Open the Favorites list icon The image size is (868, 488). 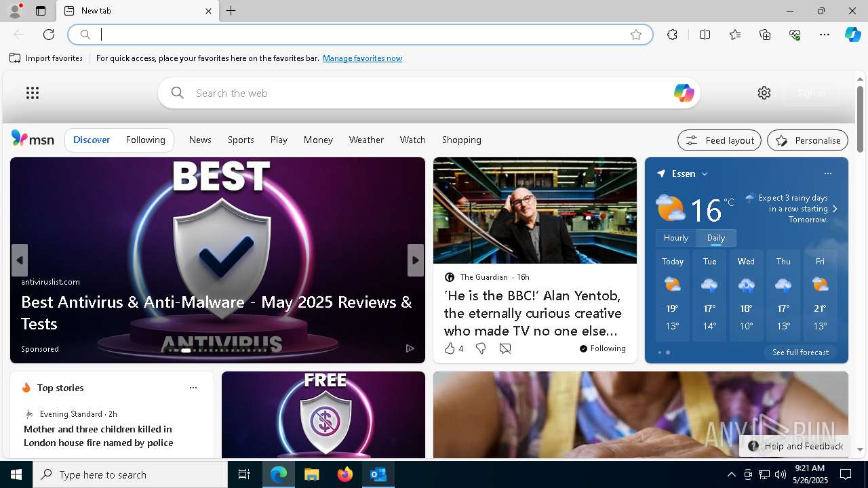(x=735, y=35)
